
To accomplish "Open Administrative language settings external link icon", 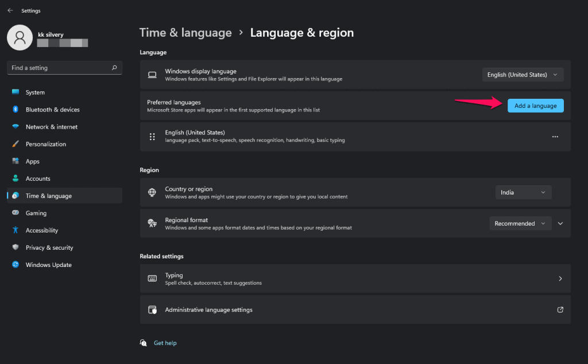I will point(560,309).
